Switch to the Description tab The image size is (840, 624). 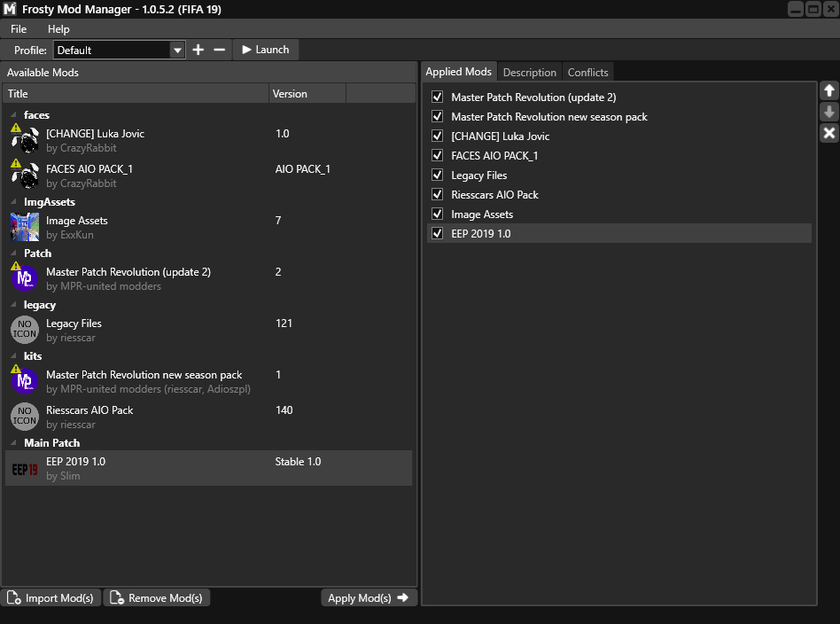click(x=529, y=73)
